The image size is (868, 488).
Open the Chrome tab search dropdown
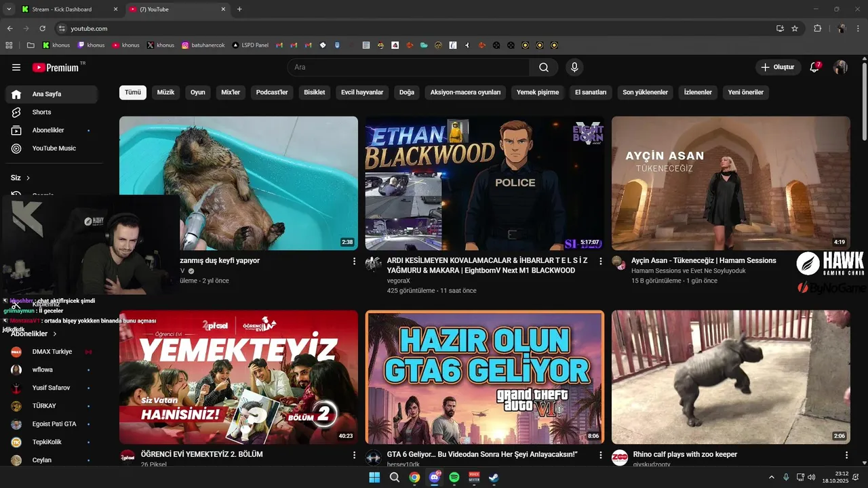tap(9, 9)
